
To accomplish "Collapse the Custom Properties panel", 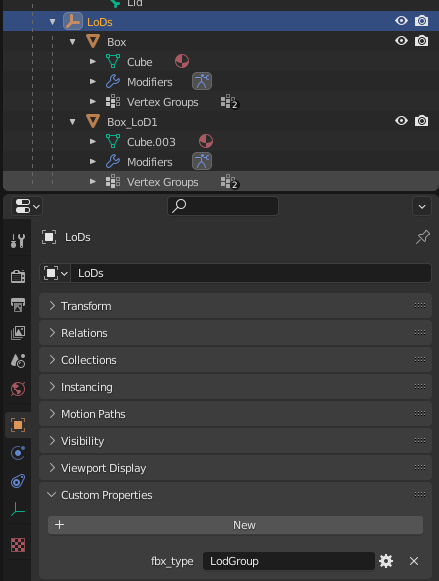I will [x=235, y=495].
